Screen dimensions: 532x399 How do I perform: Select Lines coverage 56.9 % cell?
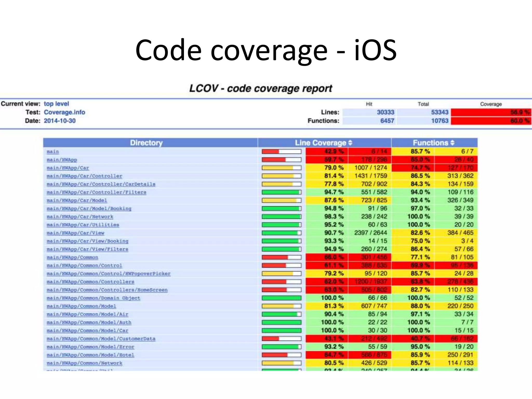(491, 112)
